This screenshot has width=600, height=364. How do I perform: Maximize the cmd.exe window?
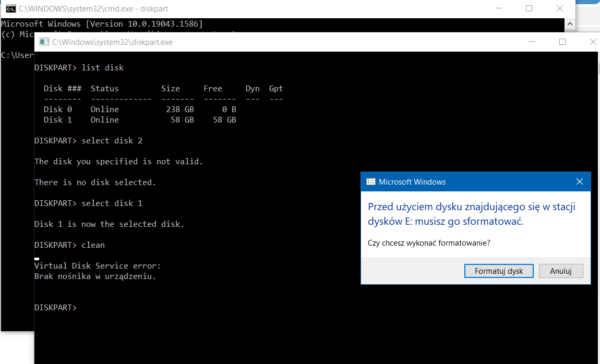[x=529, y=8]
